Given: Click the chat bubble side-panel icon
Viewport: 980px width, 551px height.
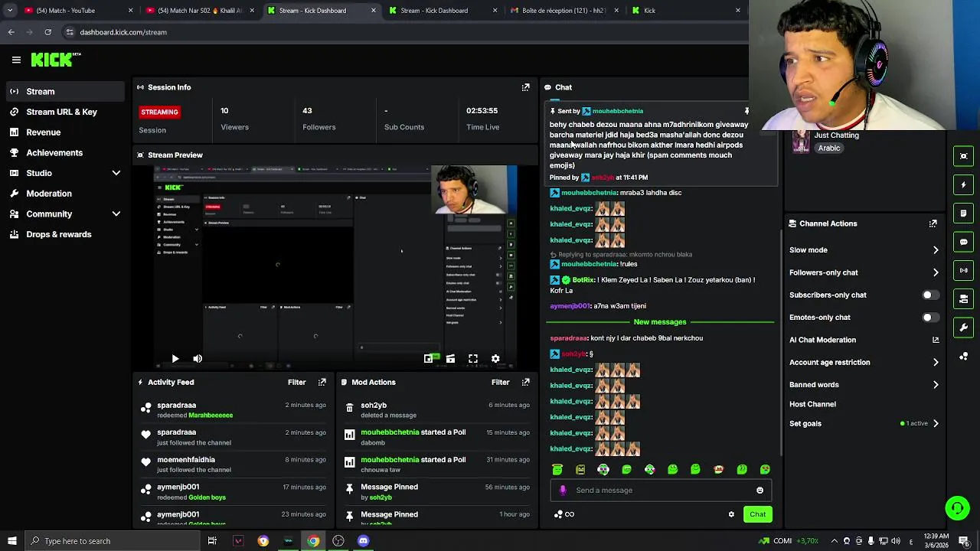Looking at the screenshot, I should (x=964, y=242).
